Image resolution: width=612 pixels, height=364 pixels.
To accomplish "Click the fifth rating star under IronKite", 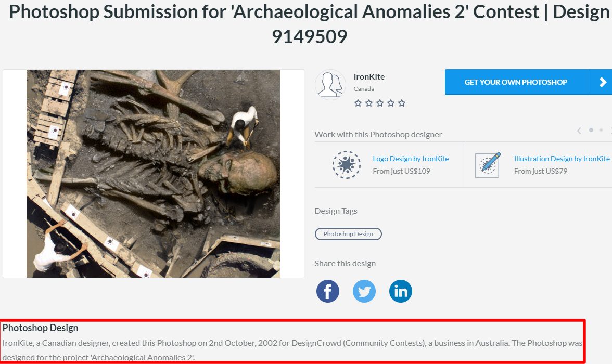I will [x=402, y=103].
